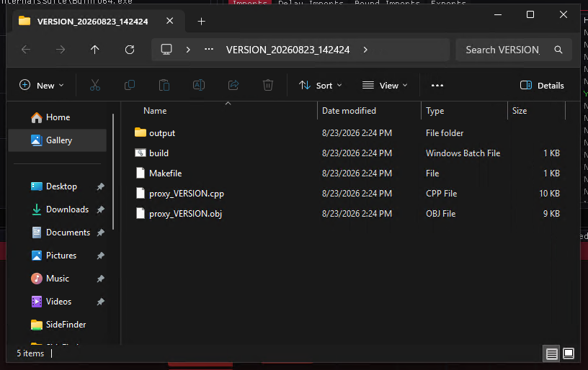Click the pin icon next to Desktop
The image size is (588, 370).
100,186
